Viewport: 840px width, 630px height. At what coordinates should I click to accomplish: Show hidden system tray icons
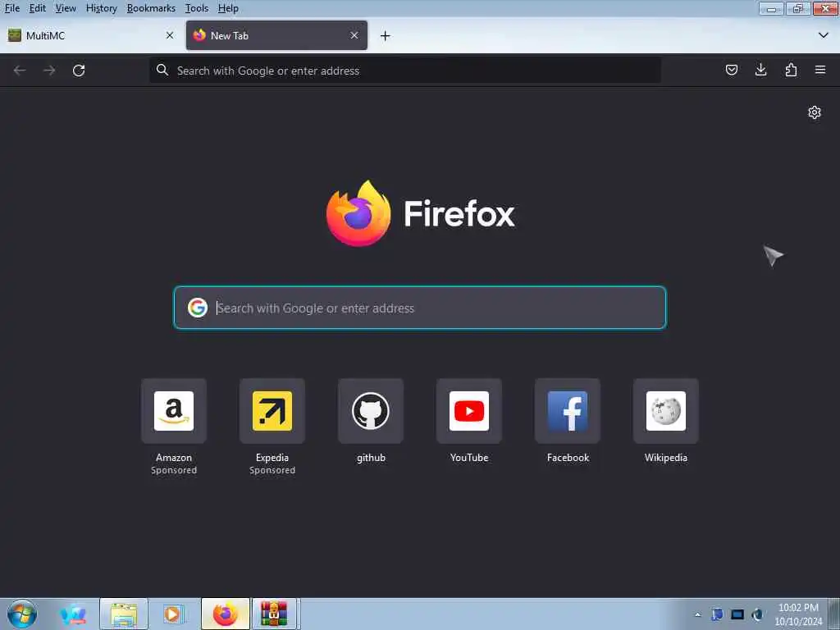(x=697, y=614)
